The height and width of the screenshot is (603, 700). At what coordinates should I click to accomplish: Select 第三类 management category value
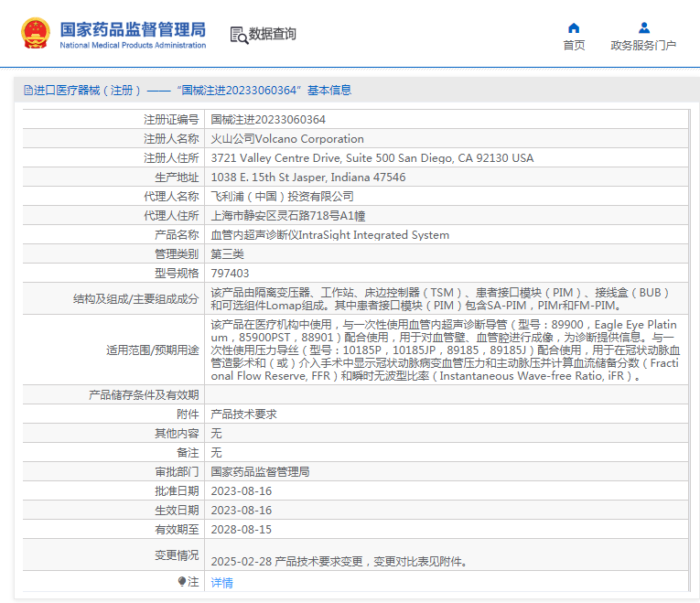coord(227,254)
